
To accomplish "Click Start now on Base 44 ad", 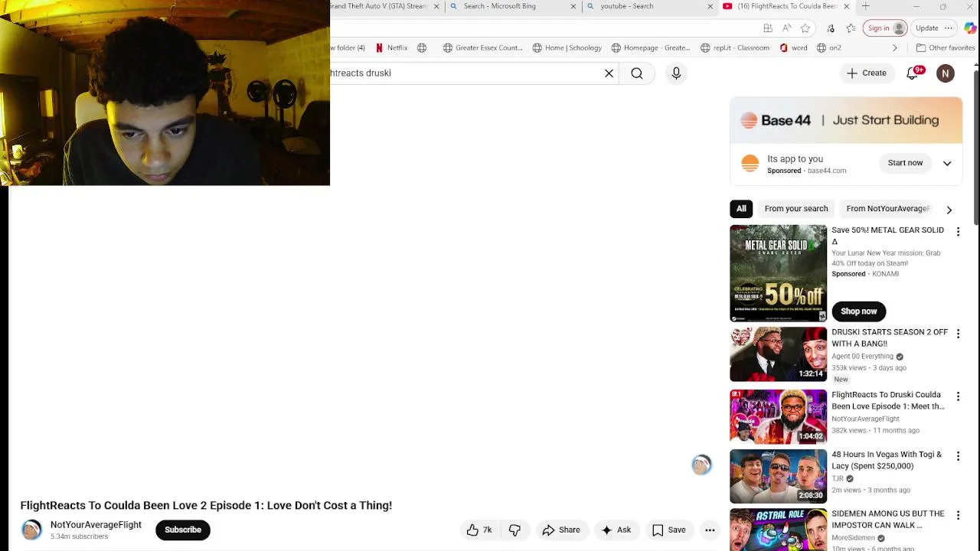I will 905,163.
